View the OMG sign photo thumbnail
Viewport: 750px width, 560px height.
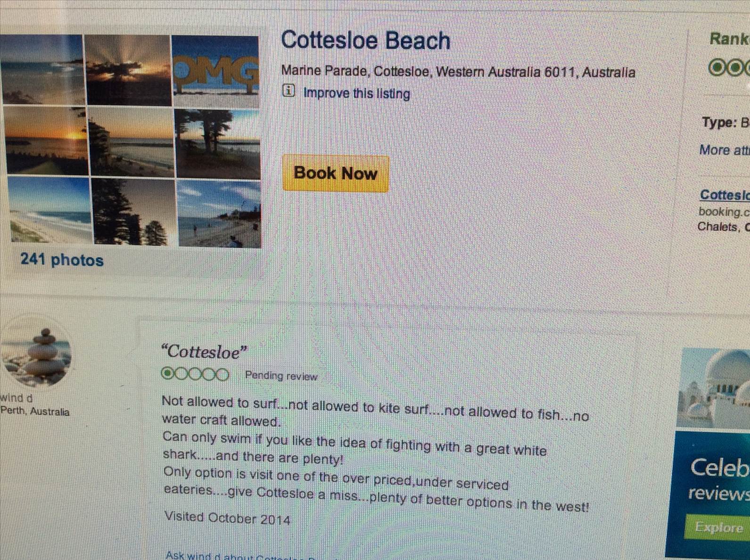click(216, 71)
